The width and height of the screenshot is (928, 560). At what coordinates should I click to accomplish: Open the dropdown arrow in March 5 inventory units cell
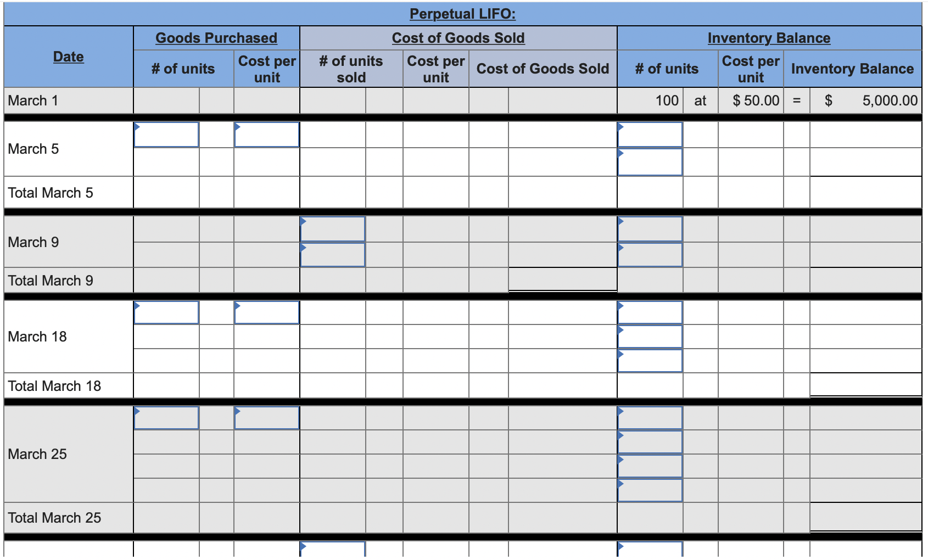point(621,126)
